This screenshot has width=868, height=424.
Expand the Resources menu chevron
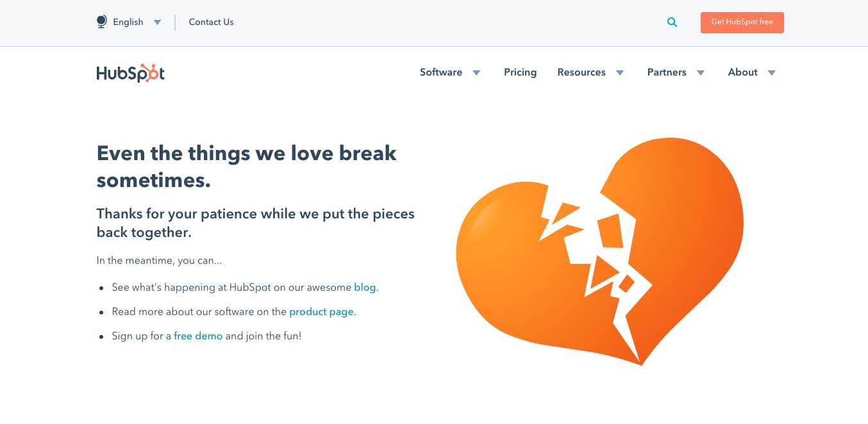[620, 73]
